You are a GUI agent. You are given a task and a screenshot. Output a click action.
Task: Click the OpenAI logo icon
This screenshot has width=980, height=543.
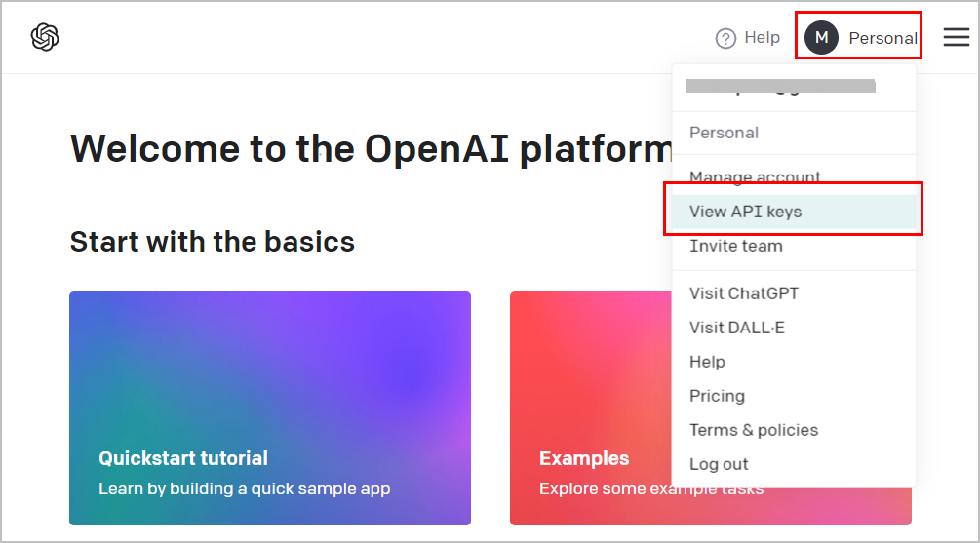[x=45, y=37]
